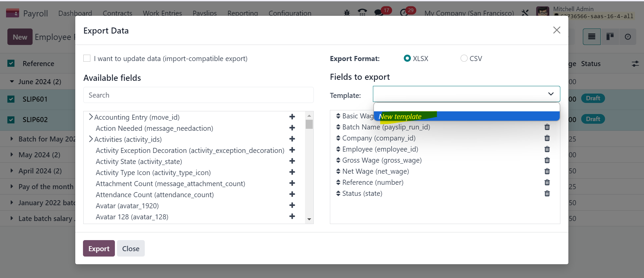Screen dimensions: 644x278
Task: Grab the Basic Wage reorder handle
Action: point(338,116)
